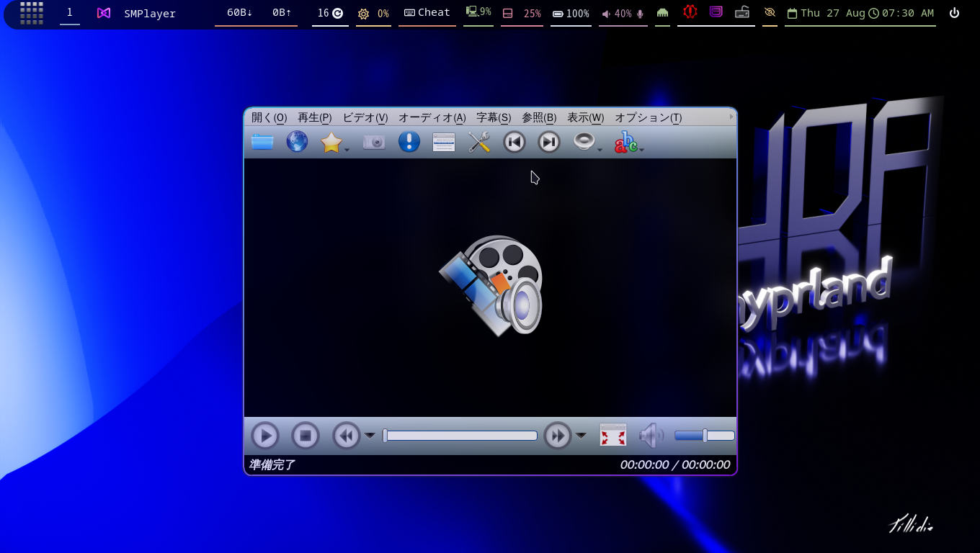Mute audio using the speaker icon
980x553 pixels.
pyautogui.click(x=651, y=435)
